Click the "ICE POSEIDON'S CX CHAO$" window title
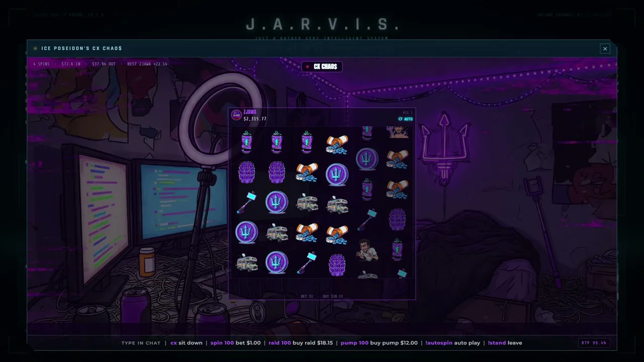 tap(82, 48)
